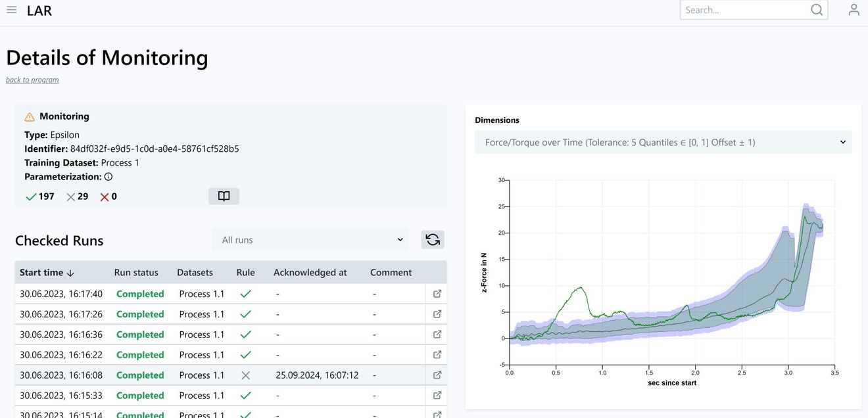The width and height of the screenshot is (868, 418).
Task: Click the LAR application title
Action: tap(39, 11)
